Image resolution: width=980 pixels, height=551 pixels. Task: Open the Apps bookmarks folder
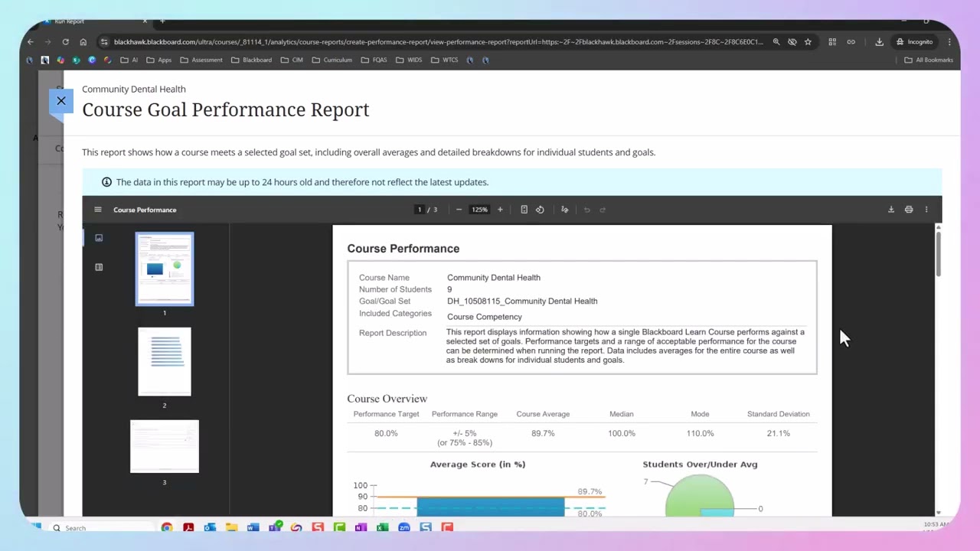click(159, 60)
